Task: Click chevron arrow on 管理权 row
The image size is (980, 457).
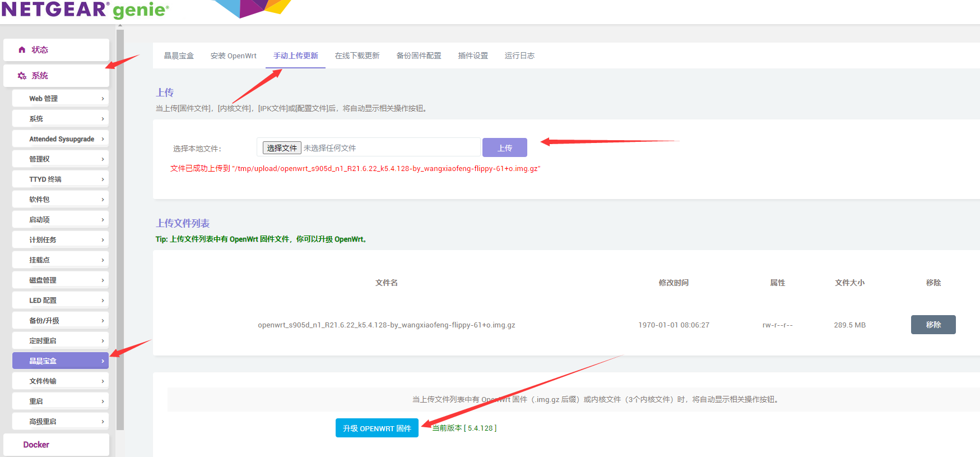Action: (103, 159)
